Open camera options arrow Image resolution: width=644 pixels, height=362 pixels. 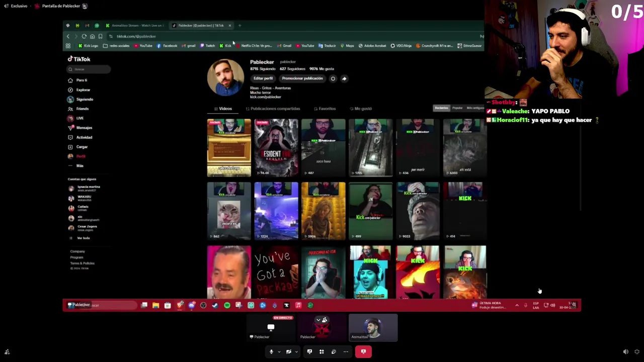click(296, 352)
